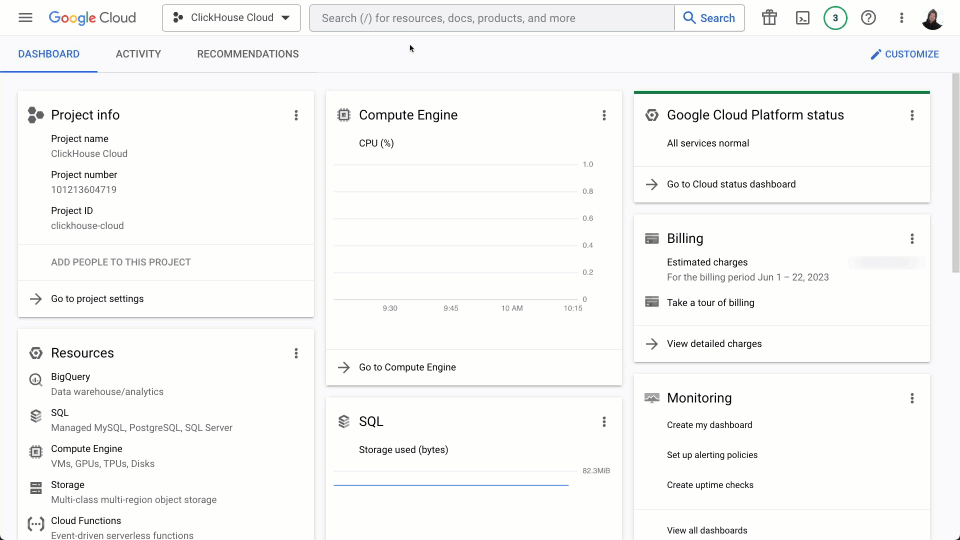The height and width of the screenshot is (540, 960).
Task: Open Compute Engine card options menu
Action: (x=604, y=115)
